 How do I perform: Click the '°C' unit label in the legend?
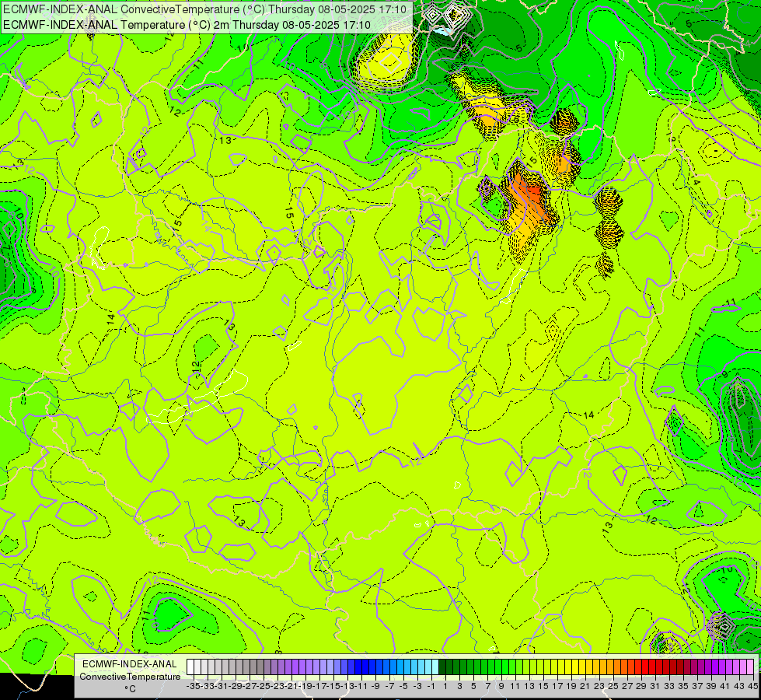tap(130, 689)
